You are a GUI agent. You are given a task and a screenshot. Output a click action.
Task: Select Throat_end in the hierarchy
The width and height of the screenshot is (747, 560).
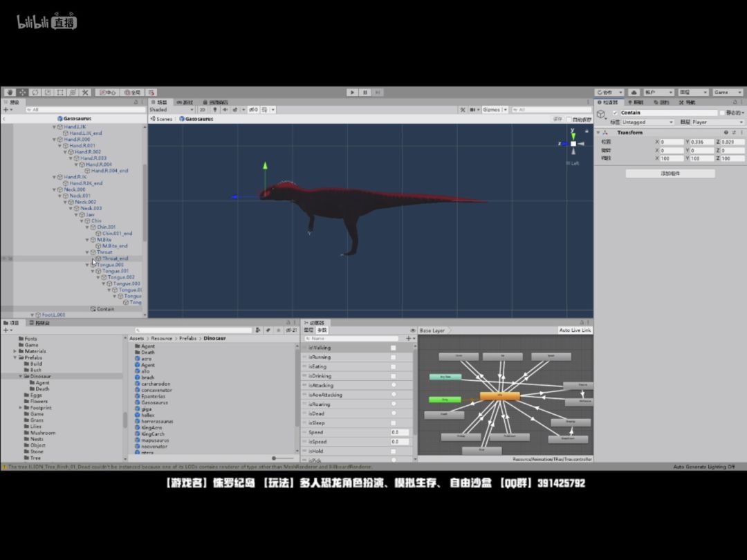(115, 259)
